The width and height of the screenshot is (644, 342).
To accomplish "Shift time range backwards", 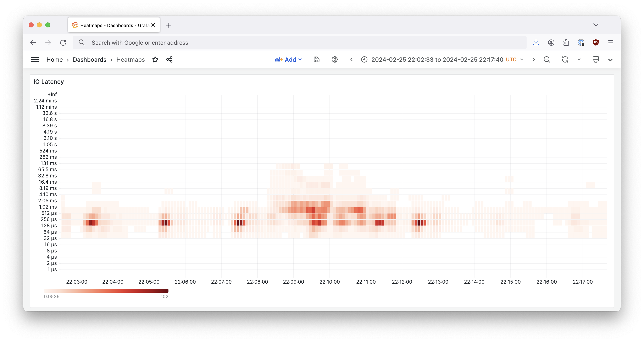I will 351,60.
